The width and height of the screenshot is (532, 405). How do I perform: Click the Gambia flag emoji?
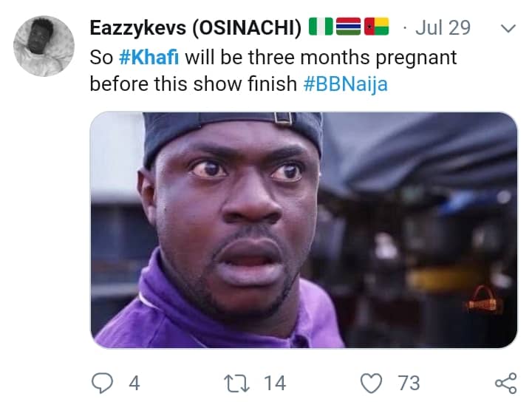tap(346, 28)
